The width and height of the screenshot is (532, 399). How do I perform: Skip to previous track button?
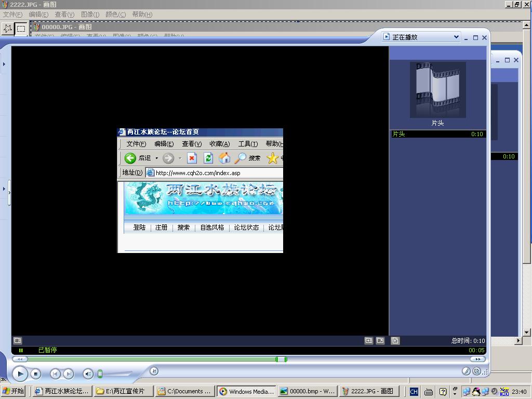[55, 374]
